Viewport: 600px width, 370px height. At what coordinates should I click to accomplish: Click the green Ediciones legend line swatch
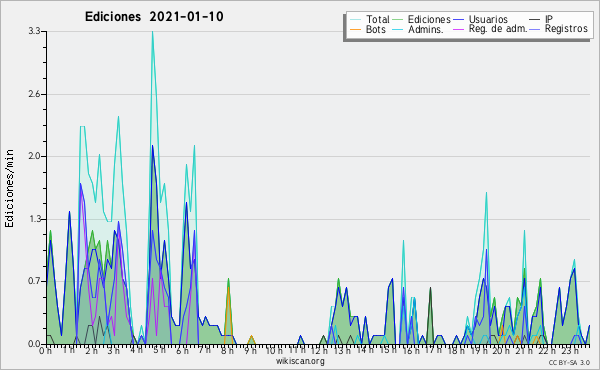tap(398, 20)
